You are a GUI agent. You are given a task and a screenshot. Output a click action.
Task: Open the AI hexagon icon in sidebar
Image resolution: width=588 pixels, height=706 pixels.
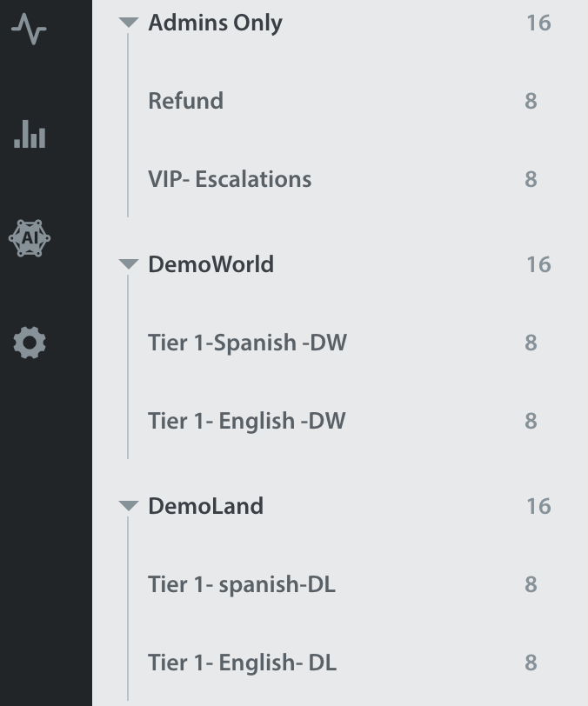pyautogui.click(x=30, y=238)
